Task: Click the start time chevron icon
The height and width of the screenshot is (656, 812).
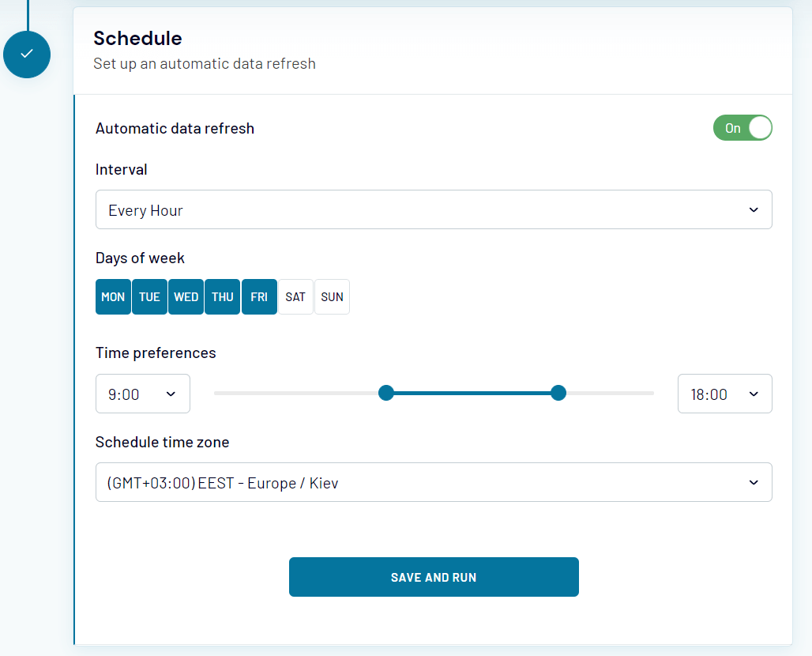Action: pyautogui.click(x=171, y=394)
